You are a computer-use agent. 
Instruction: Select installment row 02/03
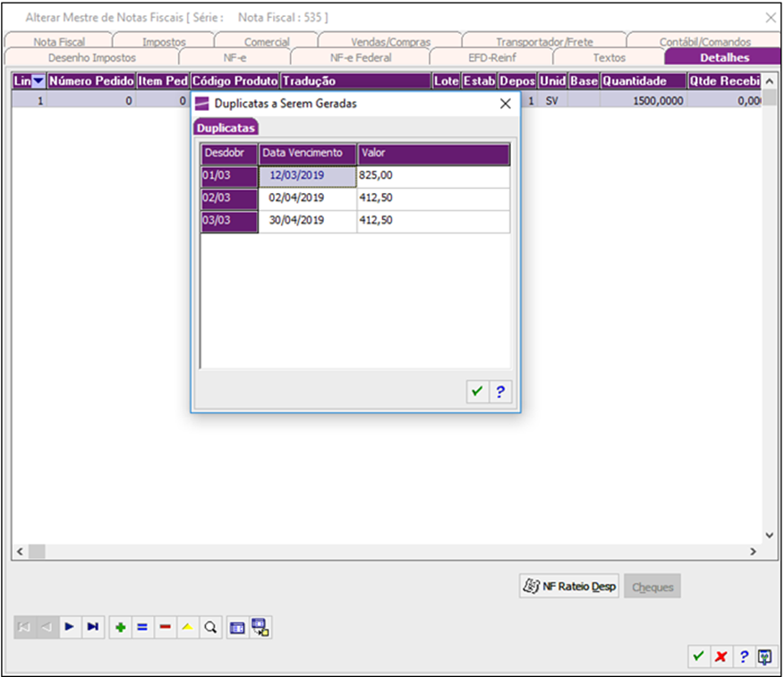229,199
